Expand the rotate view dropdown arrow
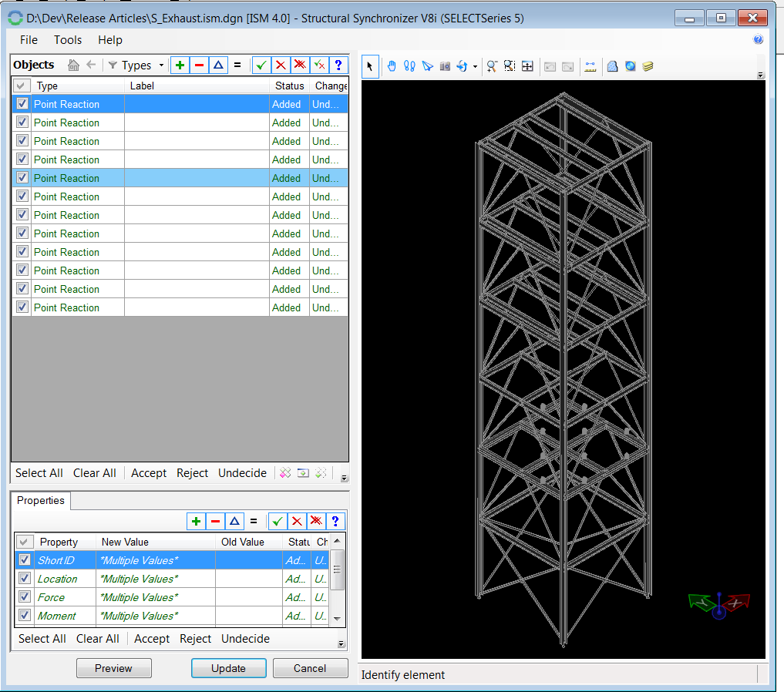The height and width of the screenshot is (692, 784). click(475, 67)
